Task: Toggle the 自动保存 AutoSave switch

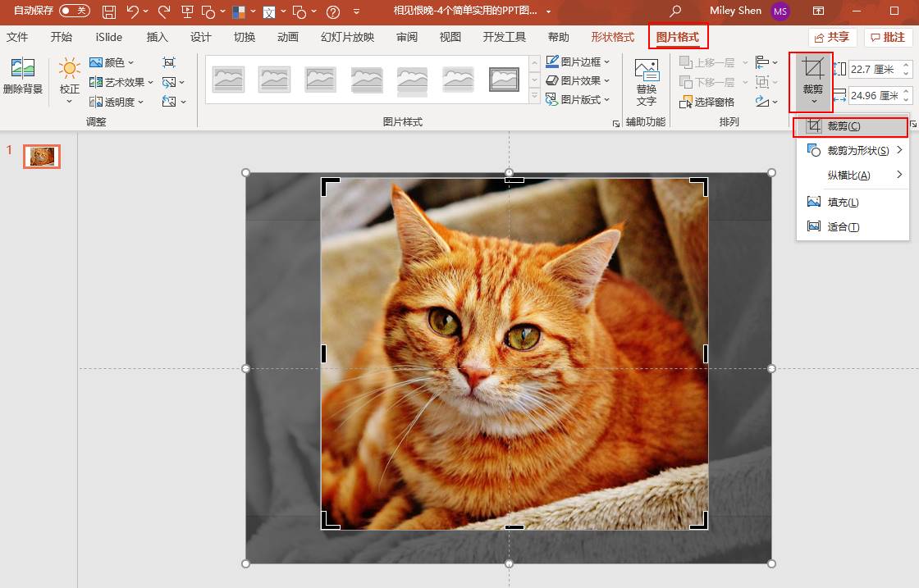Action: (75, 11)
